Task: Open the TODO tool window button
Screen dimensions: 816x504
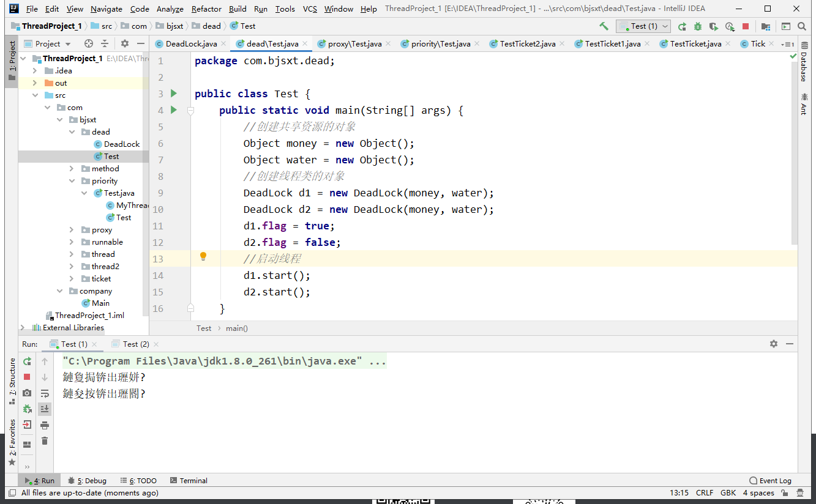Action: [x=138, y=481]
